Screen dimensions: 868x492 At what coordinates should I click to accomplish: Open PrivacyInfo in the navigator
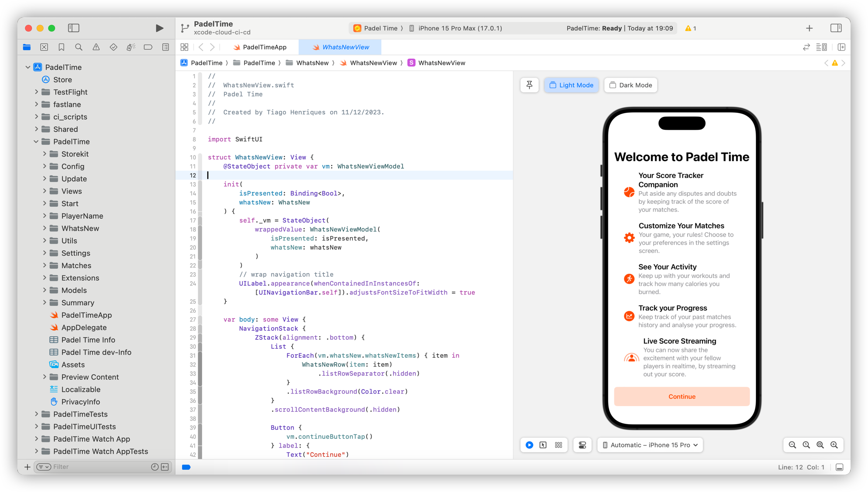pyautogui.click(x=81, y=402)
